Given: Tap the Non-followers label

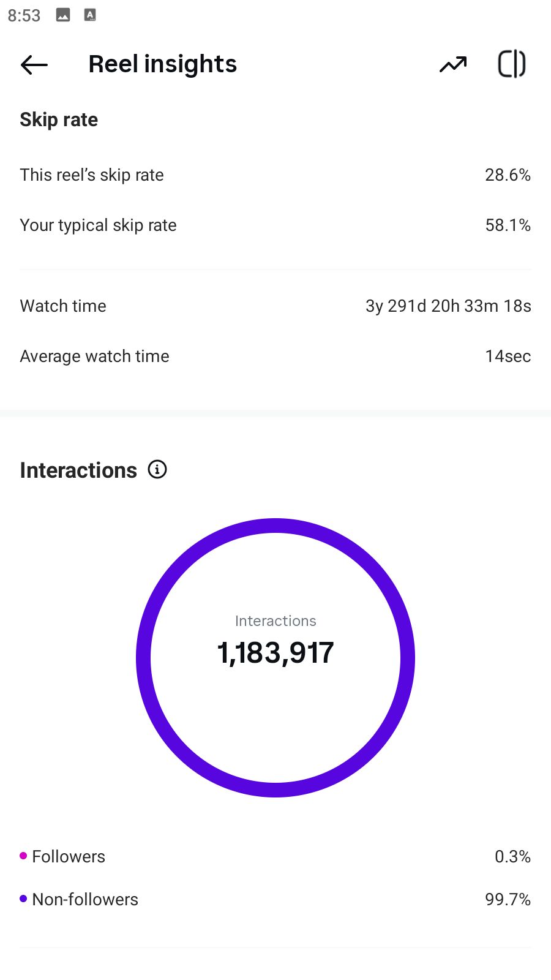Looking at the screenshot, I should click(x=85, y=899).
